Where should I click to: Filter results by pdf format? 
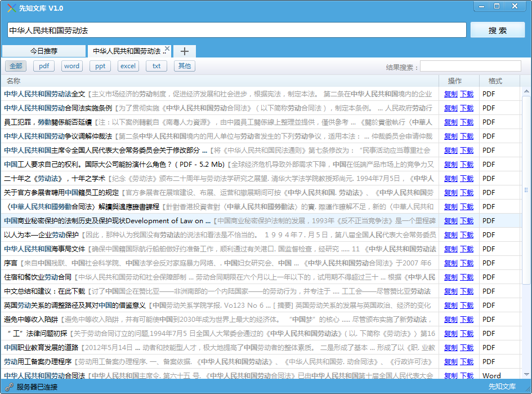click(x=43, y=65)
